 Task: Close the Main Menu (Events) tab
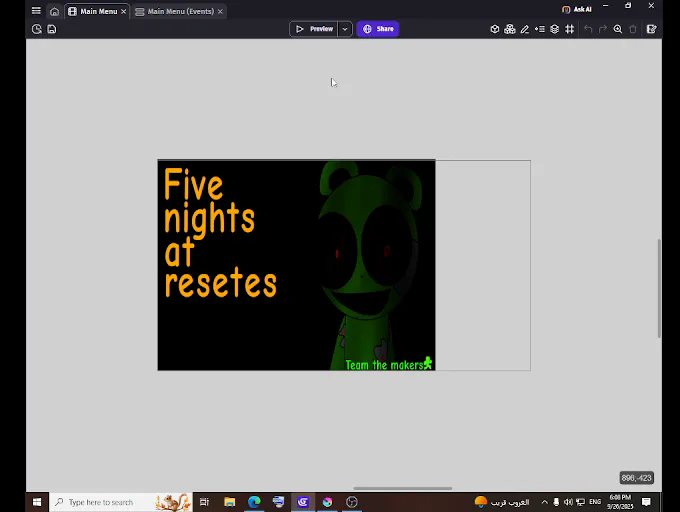pyautogui.click(x=220, y=12)
